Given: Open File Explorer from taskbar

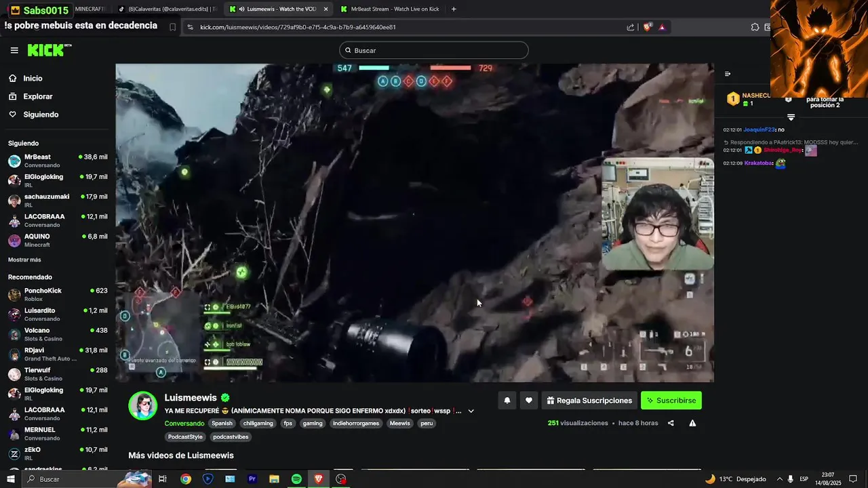Looking at the screenshot, I should pos(274,479).
